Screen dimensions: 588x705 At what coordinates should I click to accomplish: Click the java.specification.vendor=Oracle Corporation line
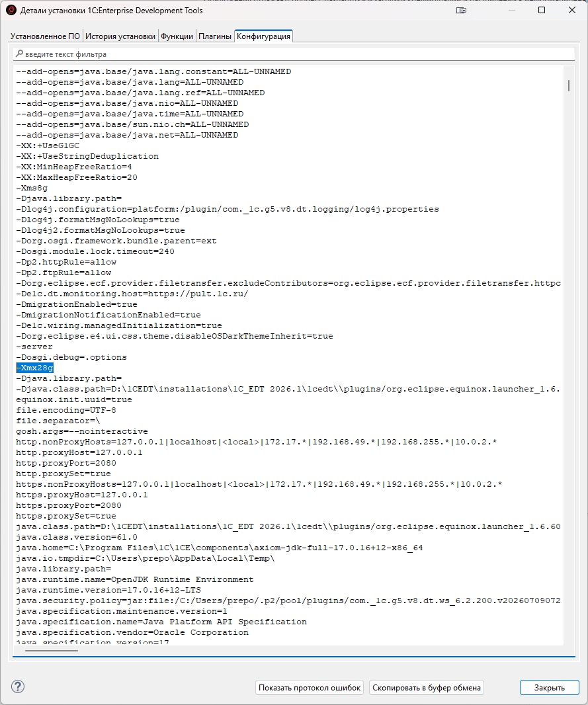coord(132,632)
